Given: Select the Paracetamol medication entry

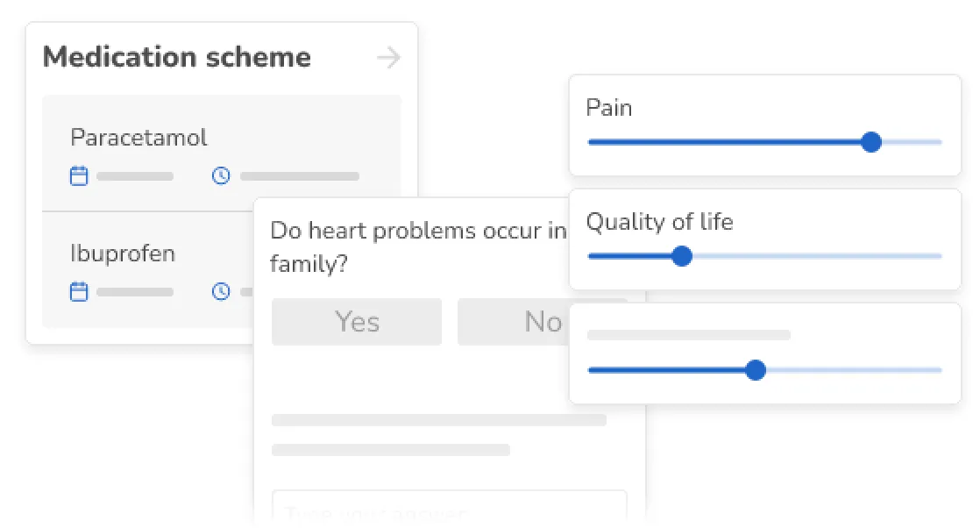Looking at the screenshot, I should pos(138,138).
